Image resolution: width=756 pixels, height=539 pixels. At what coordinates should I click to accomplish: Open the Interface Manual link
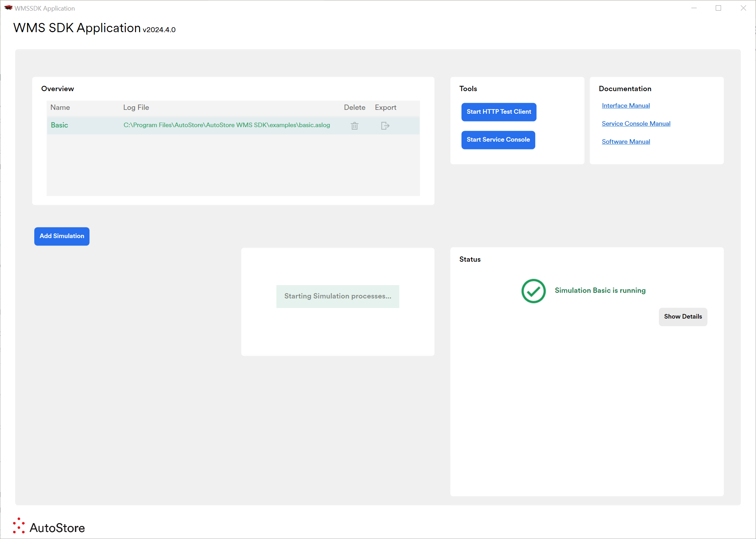[x=626, y=106]
